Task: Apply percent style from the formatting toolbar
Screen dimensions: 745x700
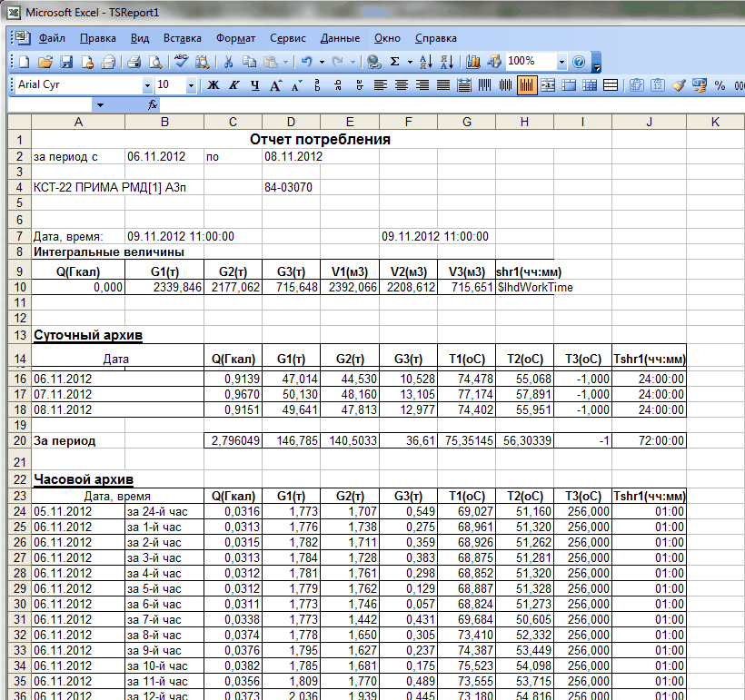Action: [720, 85]
